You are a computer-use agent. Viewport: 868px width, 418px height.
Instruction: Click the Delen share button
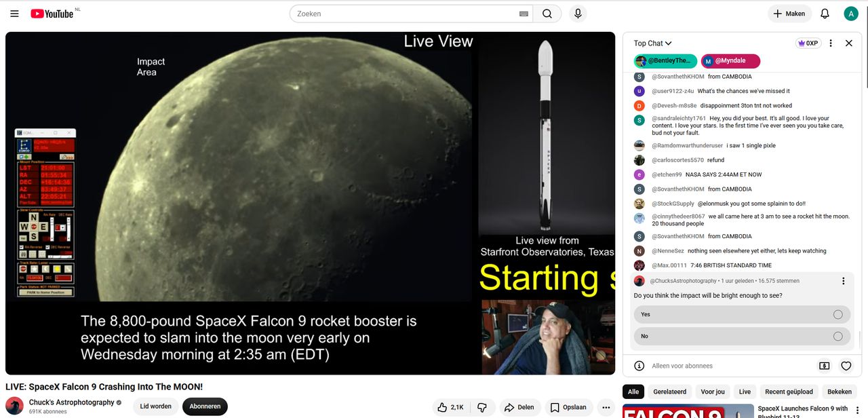(x=519, y=407)
